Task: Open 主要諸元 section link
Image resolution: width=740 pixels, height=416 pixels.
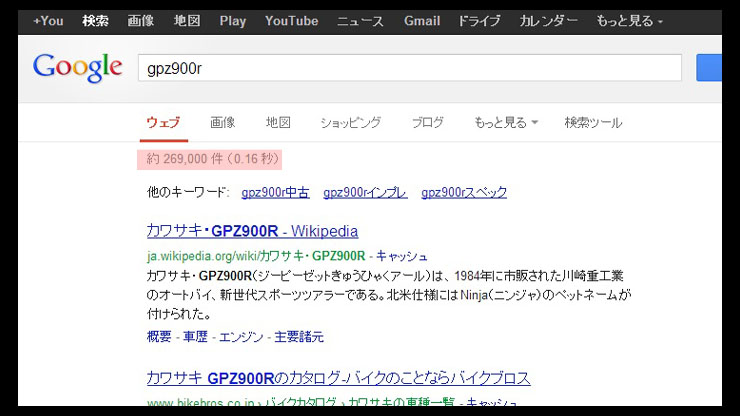Action: pos(299,337)
